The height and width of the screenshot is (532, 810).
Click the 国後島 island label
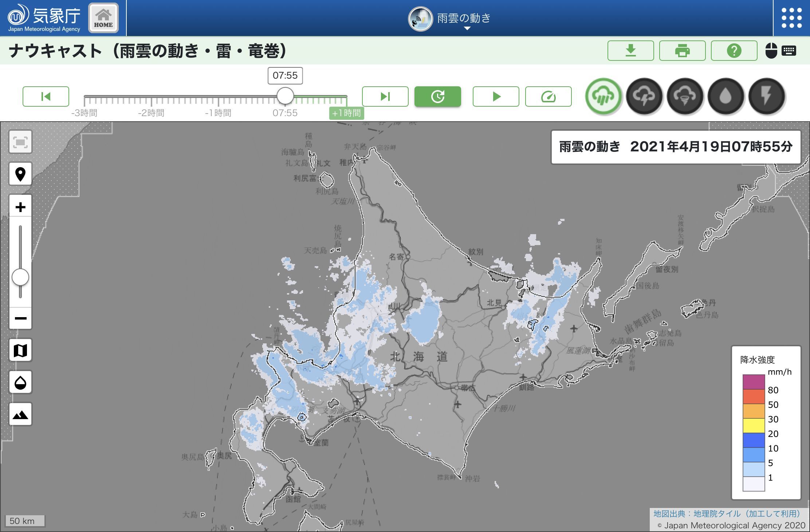[x=648, y=285]
